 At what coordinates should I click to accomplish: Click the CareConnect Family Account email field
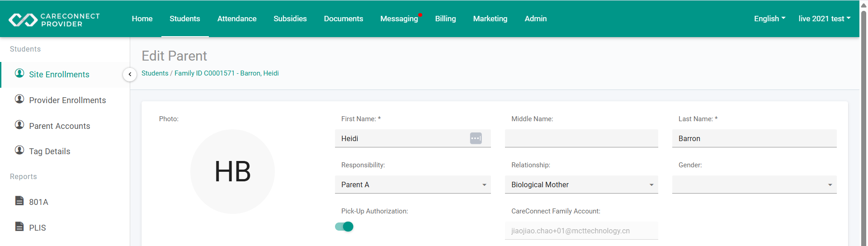point(581,231)
